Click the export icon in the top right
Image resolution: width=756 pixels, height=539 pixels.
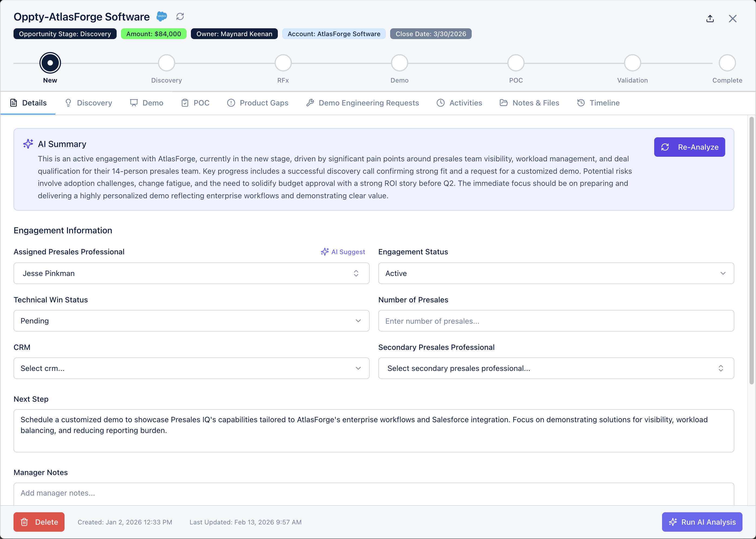point(710,18)
